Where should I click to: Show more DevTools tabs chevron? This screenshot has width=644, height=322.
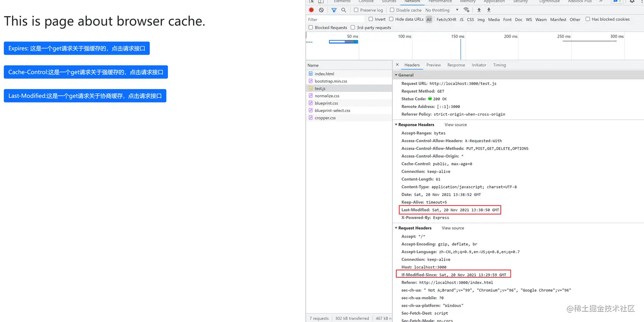pos(601,2)
